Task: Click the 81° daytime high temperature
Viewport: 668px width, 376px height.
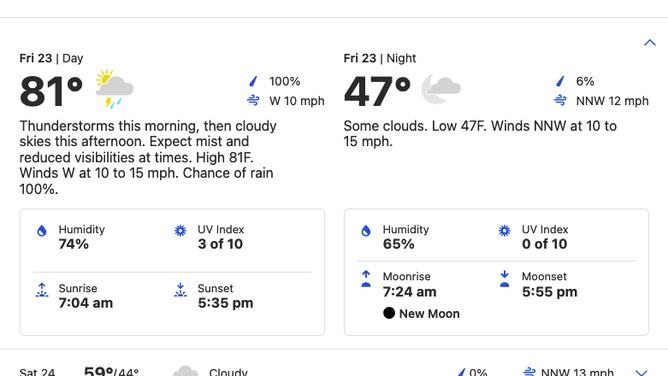Action: pyautogui.click(x=51, y=91)
